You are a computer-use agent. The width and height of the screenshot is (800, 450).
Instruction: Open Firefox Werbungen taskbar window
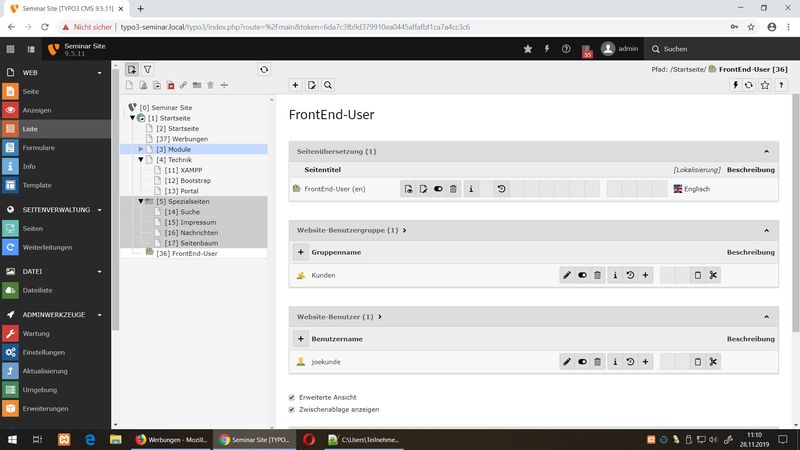pyautogui.click(x=171, y=439)
